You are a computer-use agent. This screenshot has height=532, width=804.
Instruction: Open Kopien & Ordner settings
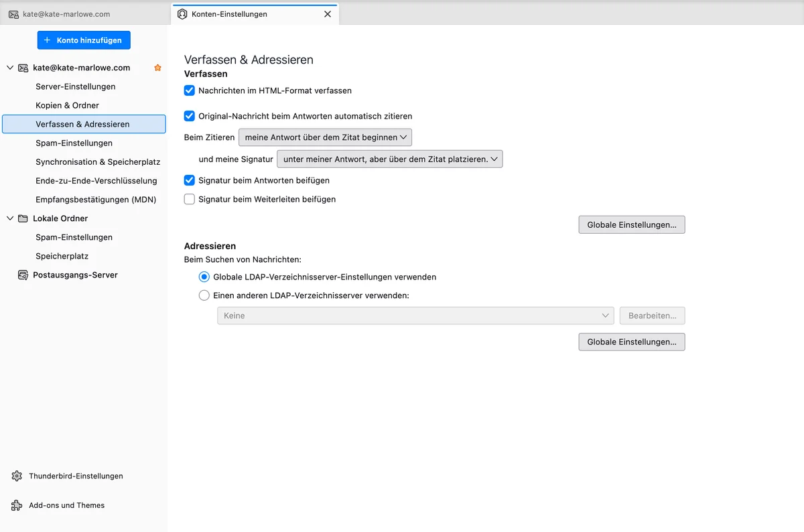[x=67, y=105]
